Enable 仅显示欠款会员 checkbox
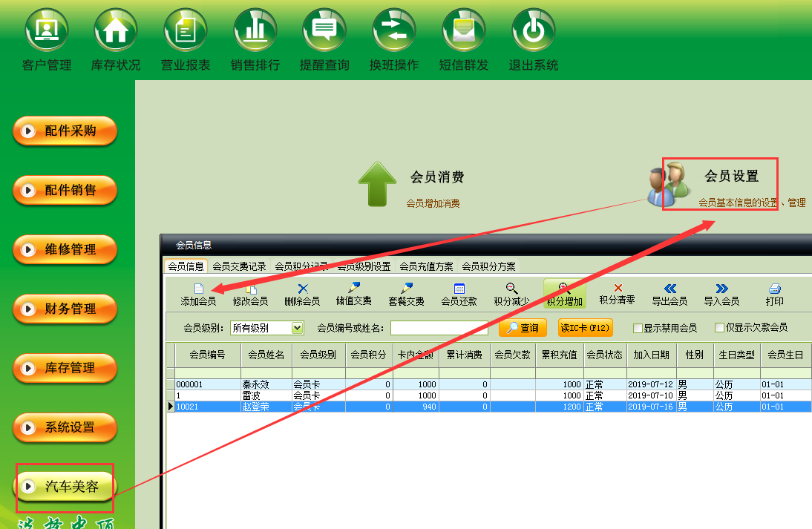812x529 pixels. pos(719,328)
